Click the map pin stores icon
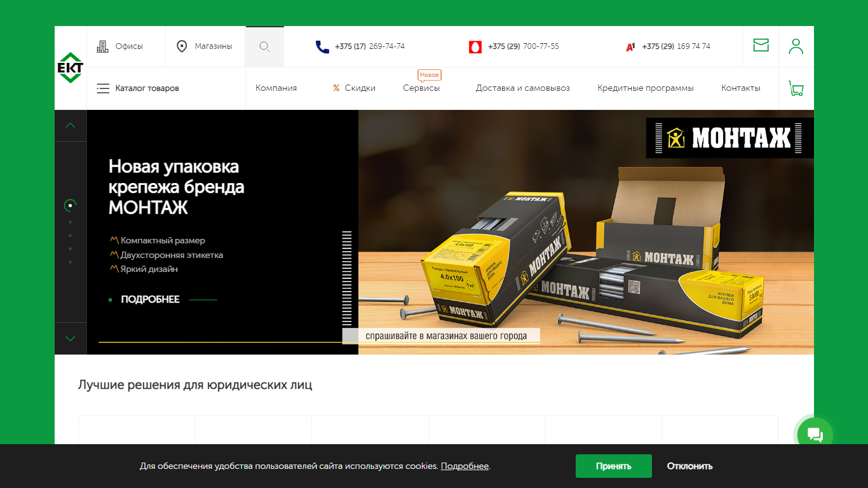868x488 pixels. click(x=182, y=46)
